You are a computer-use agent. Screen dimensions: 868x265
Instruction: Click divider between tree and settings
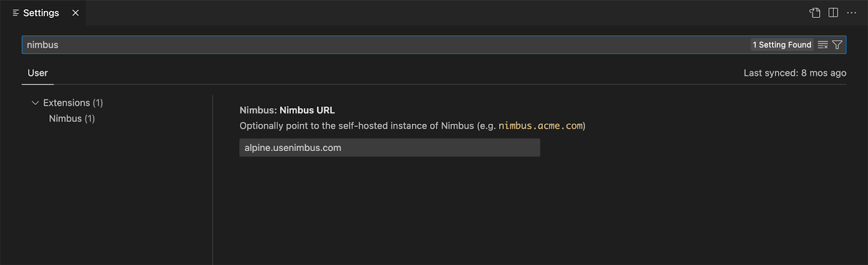213,179
